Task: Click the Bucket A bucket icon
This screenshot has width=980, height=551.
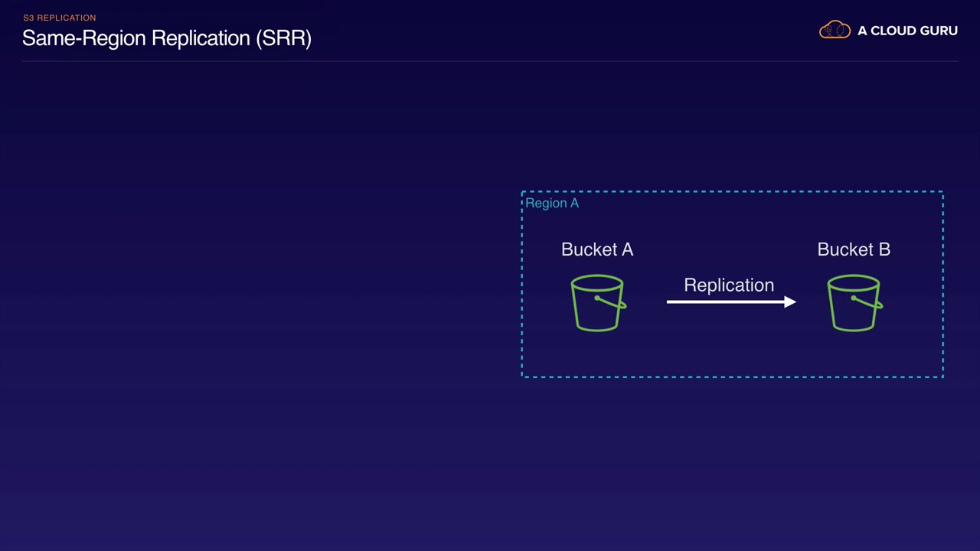Action: click(x=597, y=304)
